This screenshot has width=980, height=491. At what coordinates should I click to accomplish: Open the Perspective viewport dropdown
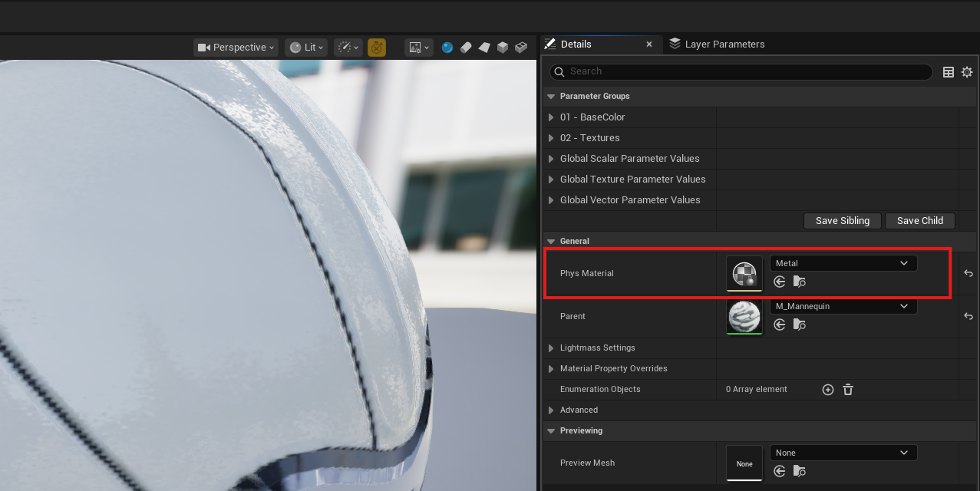pos(236,48)
